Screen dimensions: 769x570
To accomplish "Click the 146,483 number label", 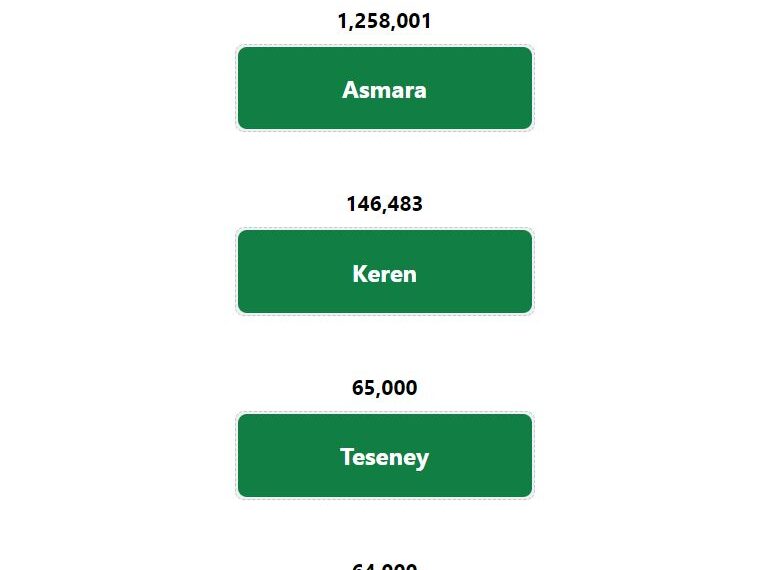I will pyautogui.click(x=384, y=204).
